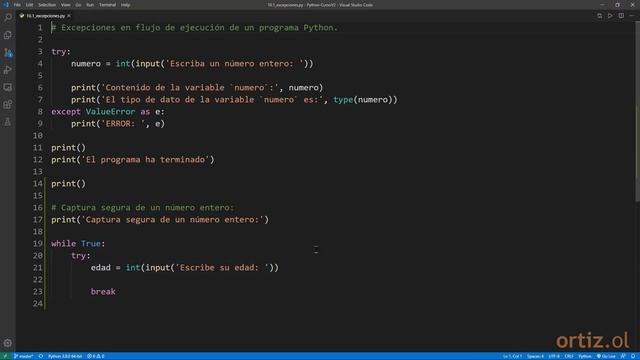Change indentation via Spaces: 4
Viewport: 640px width, 360px height.
[x=535, y=356]
